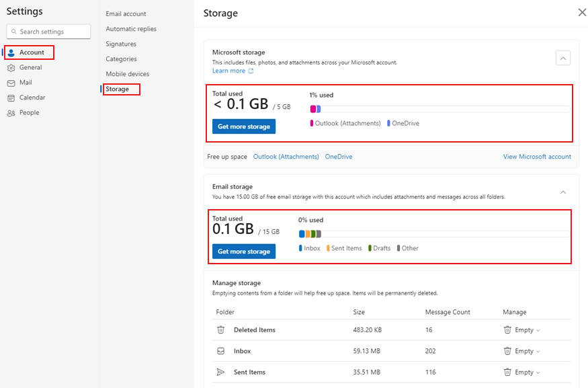Open the Learn more link
588x388 pixels.
228,71
